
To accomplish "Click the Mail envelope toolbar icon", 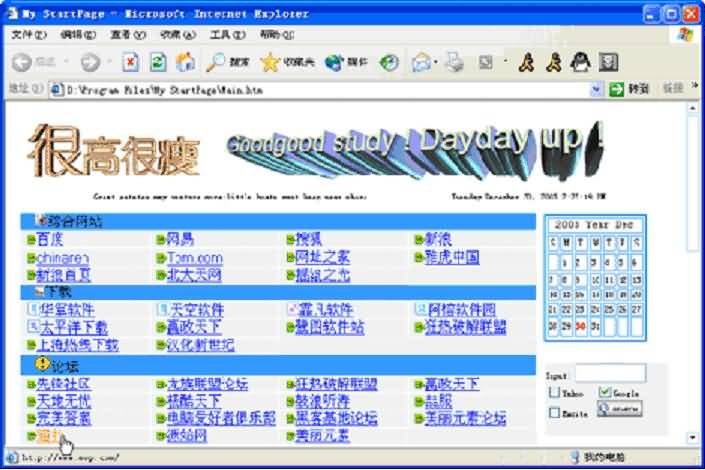I will [421, 62].
